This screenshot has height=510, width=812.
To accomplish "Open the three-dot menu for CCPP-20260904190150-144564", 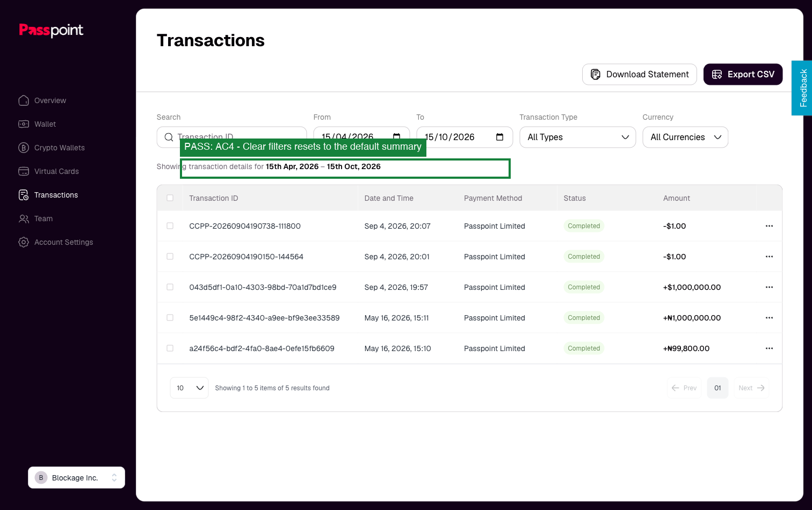I will [x=769, y=257].
